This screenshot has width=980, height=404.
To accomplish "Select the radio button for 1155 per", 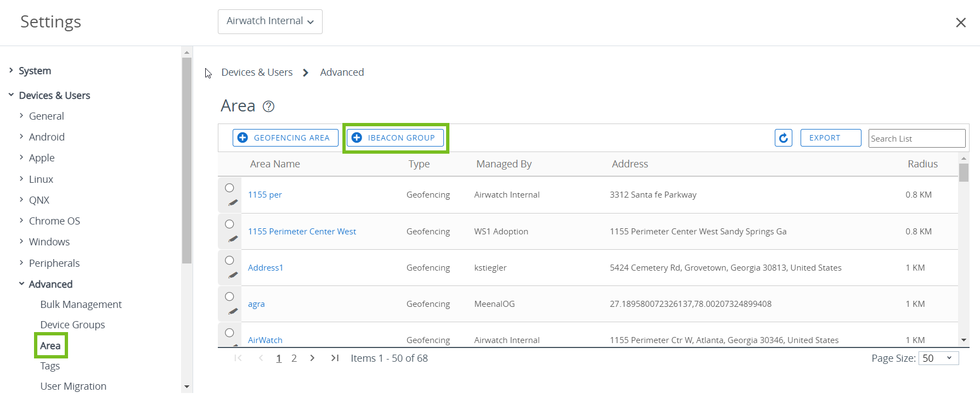I will (x=229, y=188).
